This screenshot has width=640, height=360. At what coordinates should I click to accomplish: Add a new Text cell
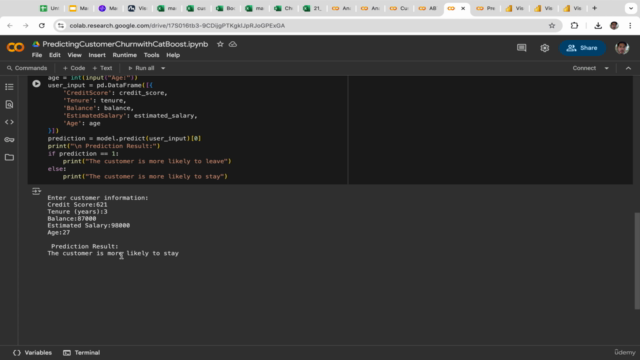coord(102,68)
